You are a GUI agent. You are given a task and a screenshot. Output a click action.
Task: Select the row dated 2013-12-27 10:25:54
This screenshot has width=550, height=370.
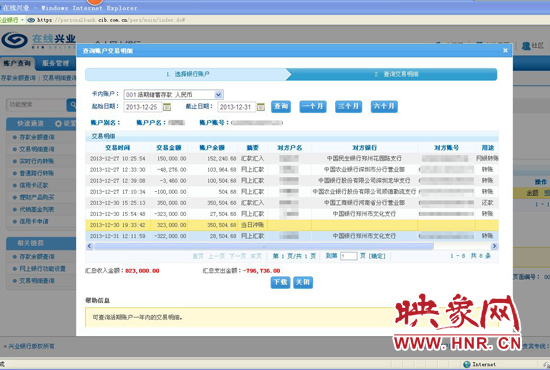point(292,159)
